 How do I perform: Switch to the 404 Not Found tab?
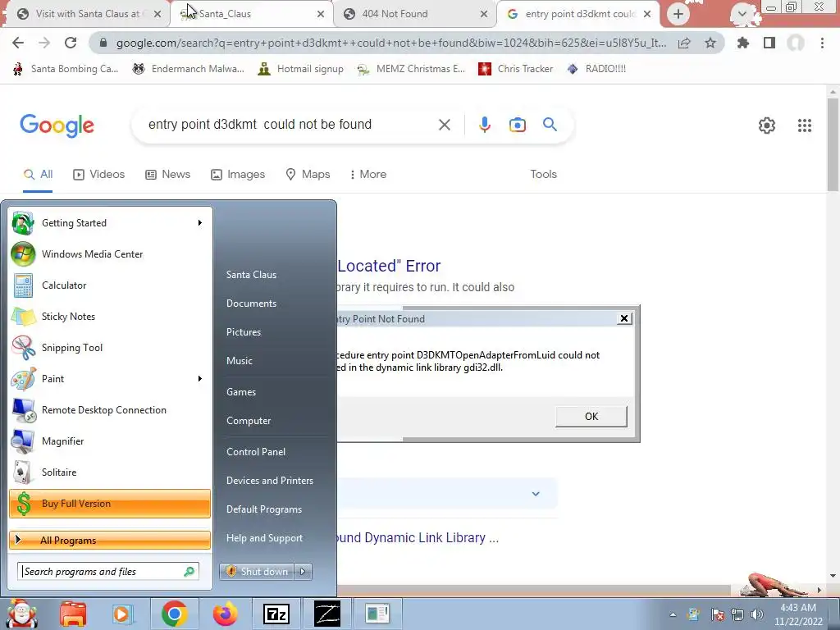pos(415,14)
